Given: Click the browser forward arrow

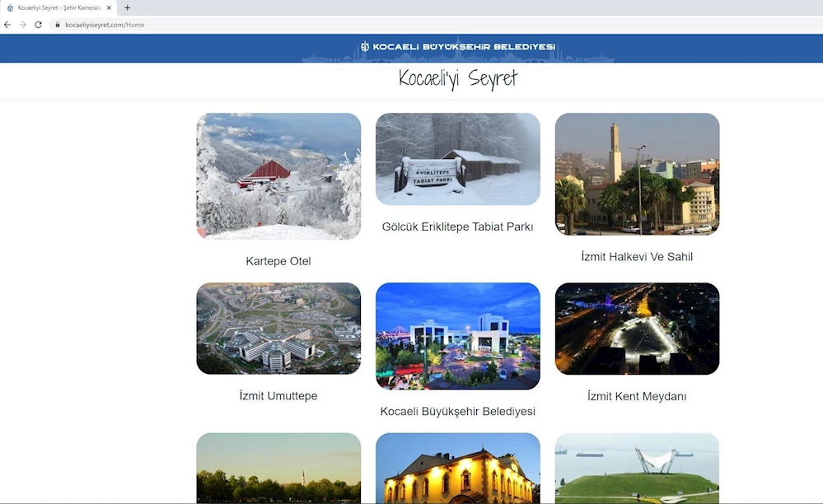Looking at the screenshot, I should pos(22,25).
